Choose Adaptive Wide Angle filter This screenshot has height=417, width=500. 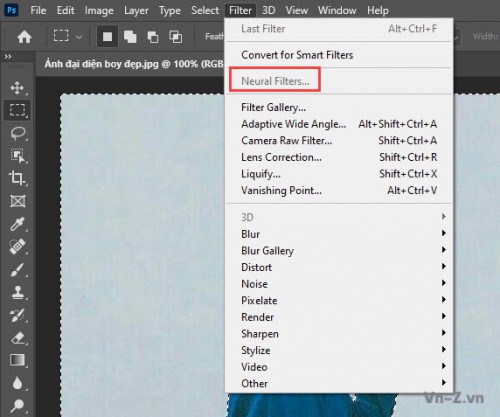tap(339, 124)
